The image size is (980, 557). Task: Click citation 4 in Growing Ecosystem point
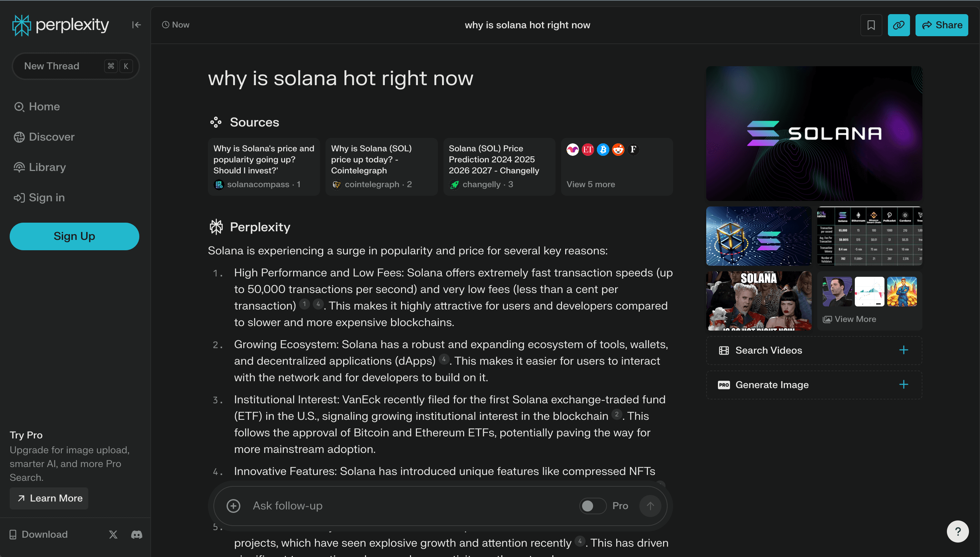click(x=443, y=359)
